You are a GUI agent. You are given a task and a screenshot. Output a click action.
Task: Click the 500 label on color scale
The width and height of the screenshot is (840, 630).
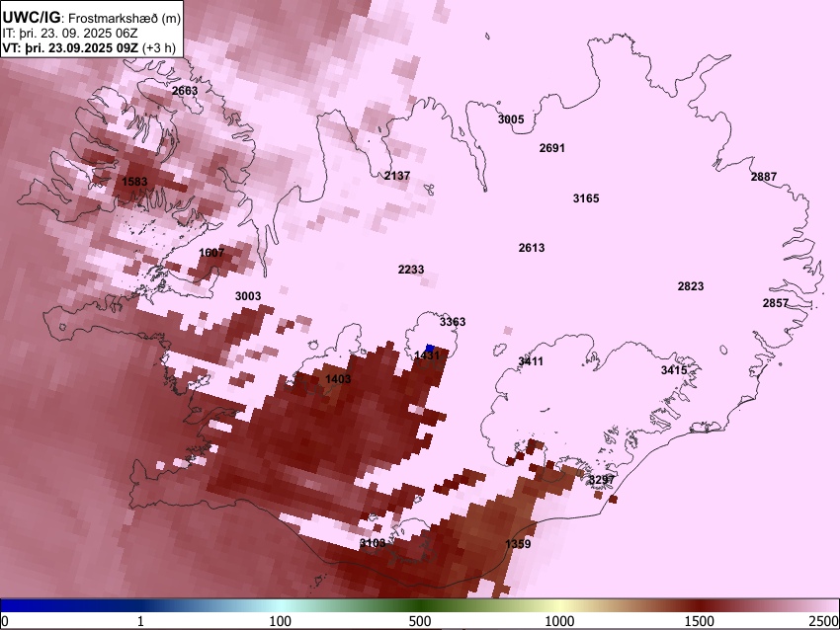click(420, 621)
